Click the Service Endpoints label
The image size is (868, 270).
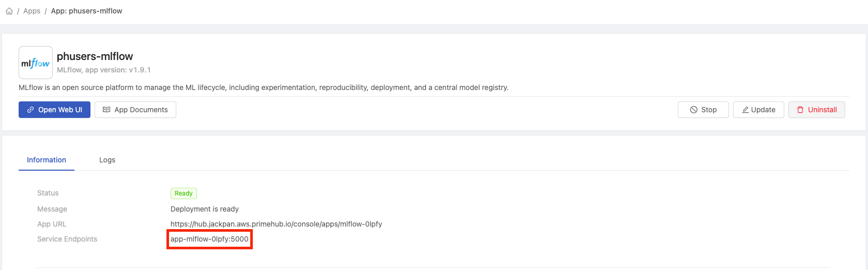(67, 239)
